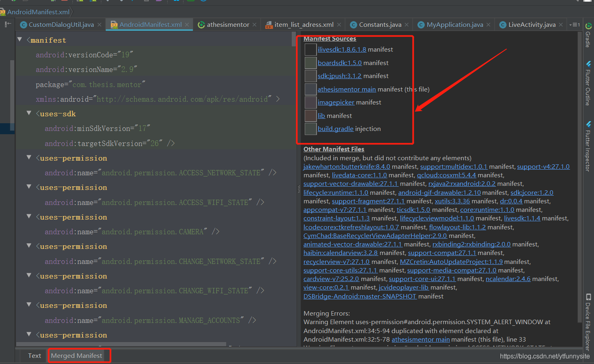Collapse the MANAGE_ACCOUNTS uses-permission node
Image resolution: width=594 pixels, height=364 pixels.
(29, 305)
